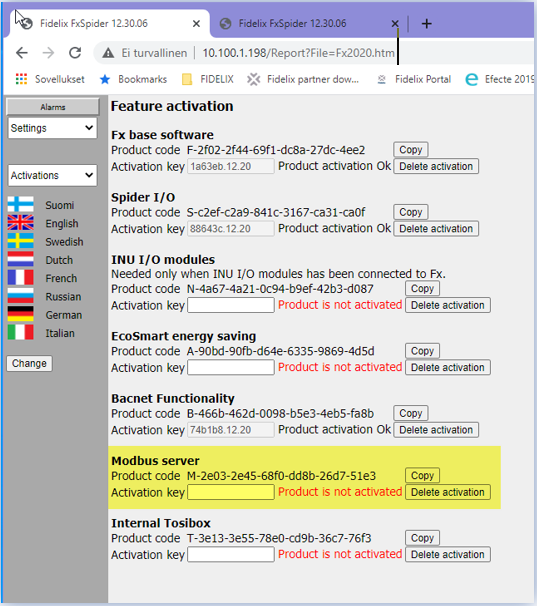Focus the Bacnet activation key field
This screenshot has height=606, width=537.
pos(231,430)
